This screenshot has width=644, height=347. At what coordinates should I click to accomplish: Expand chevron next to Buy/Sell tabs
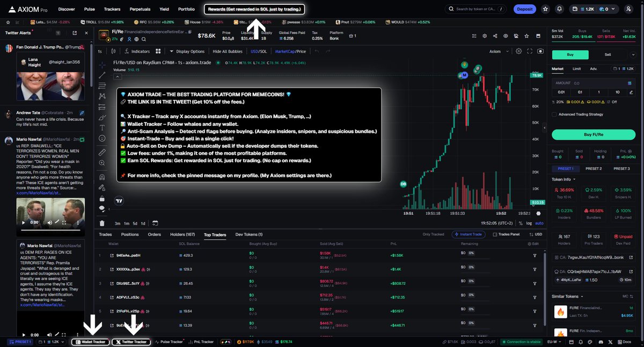tap(632, 54)
